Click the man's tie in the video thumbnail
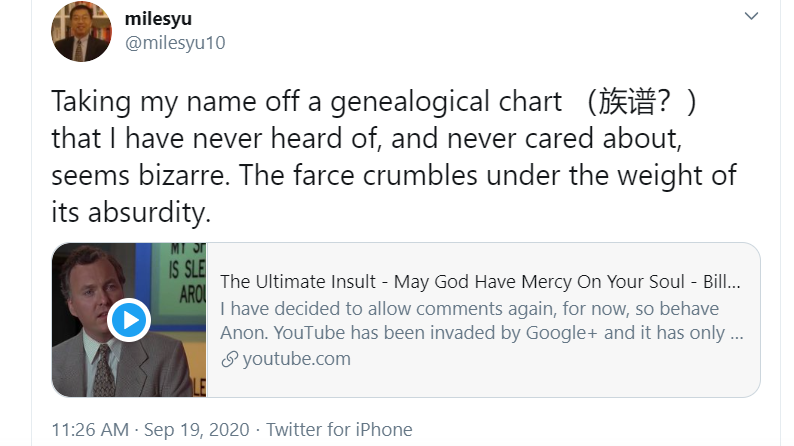 point(104,370)
